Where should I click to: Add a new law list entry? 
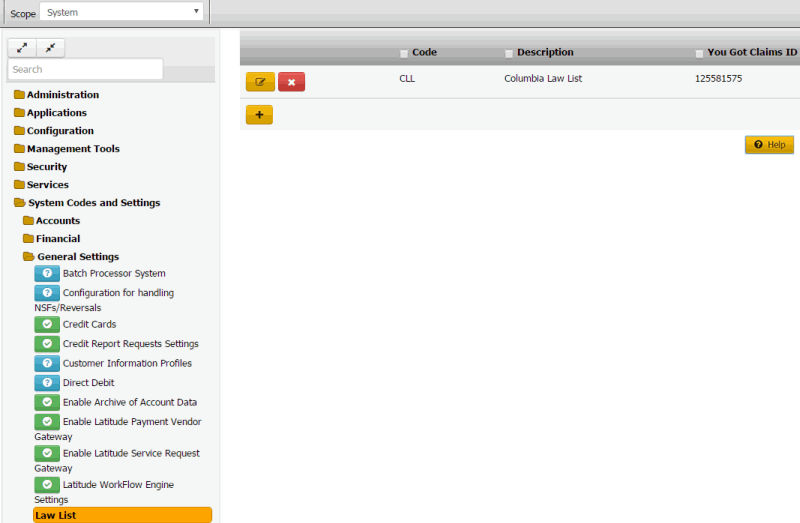coord(259,115)
